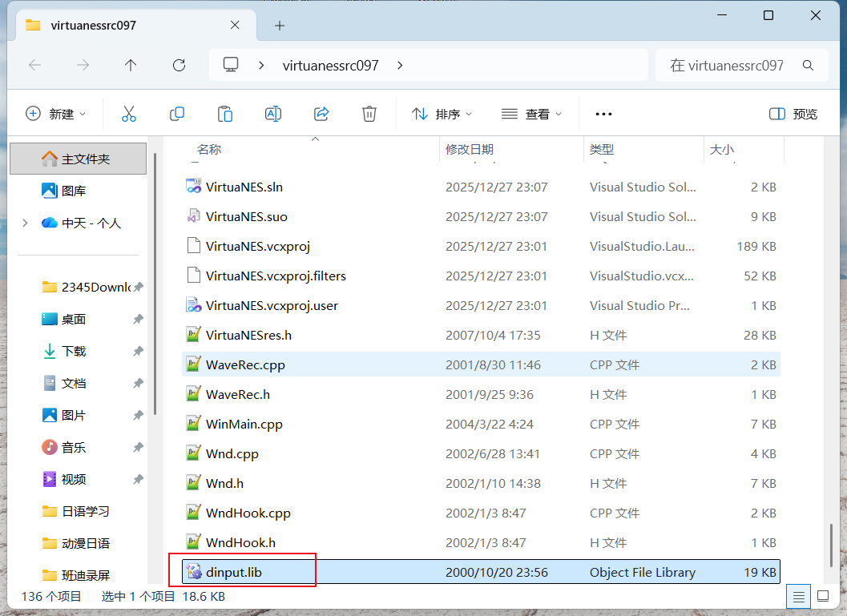Switch to large thumbnails view icon in status bar
The image size is (847, 616).
(823, 596)
